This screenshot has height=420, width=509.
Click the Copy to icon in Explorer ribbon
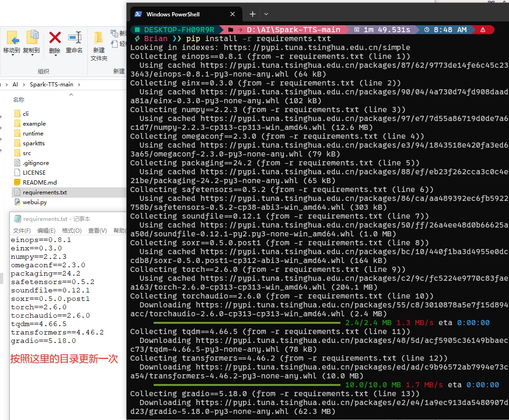[x=32, y=37]
